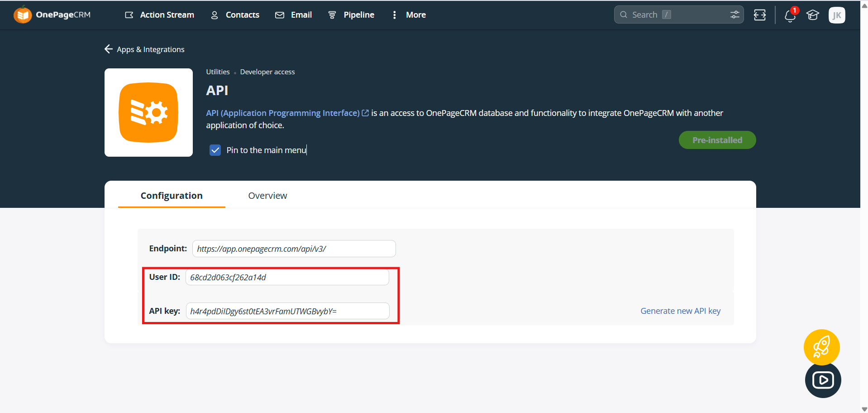
Task: Open the Action Stream menu
Action: tap(159, 15)
